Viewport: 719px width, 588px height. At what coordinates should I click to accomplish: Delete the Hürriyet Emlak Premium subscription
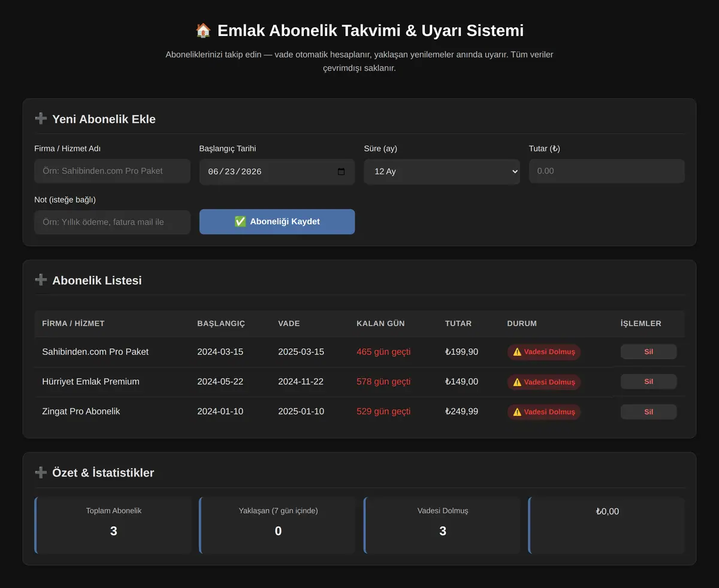coord(648,382)
